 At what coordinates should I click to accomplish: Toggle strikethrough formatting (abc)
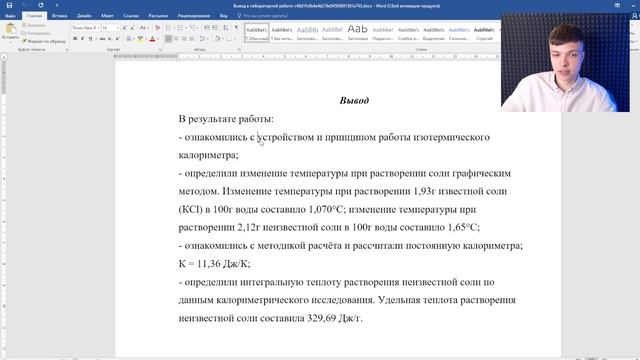[102, 38]
